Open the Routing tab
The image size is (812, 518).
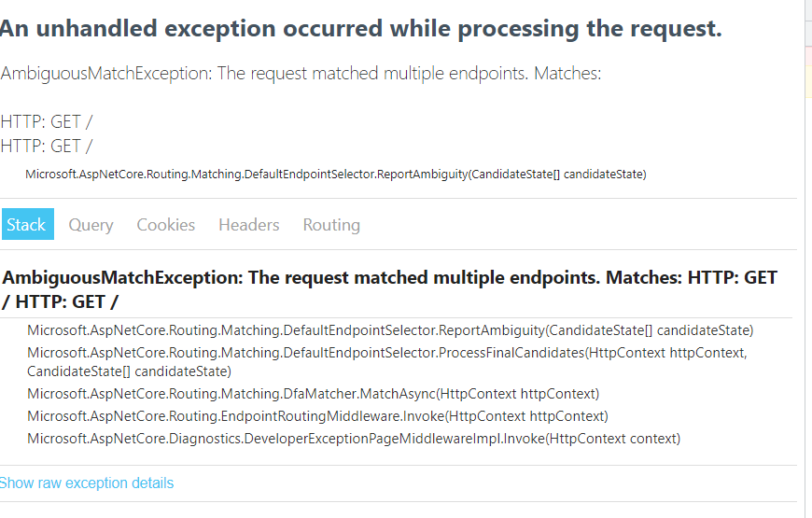point(331,225)
